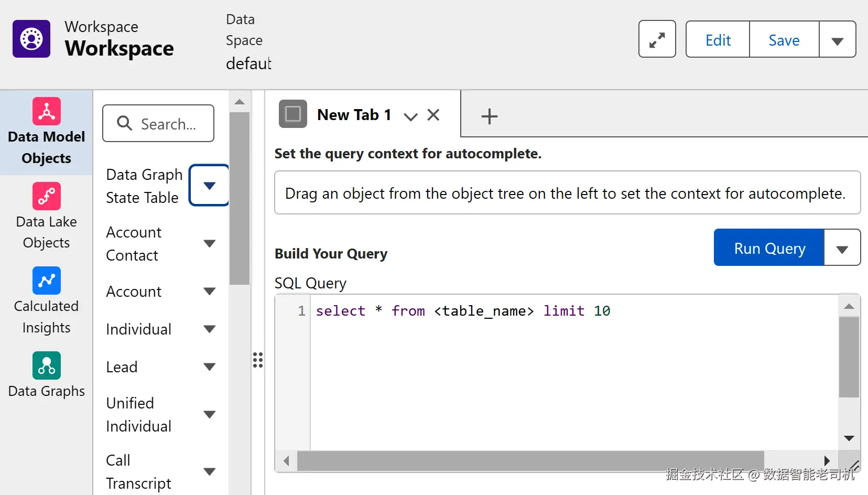Open the Save button dropdown arrow
868x495 pixels.
[x=837, y=40]
